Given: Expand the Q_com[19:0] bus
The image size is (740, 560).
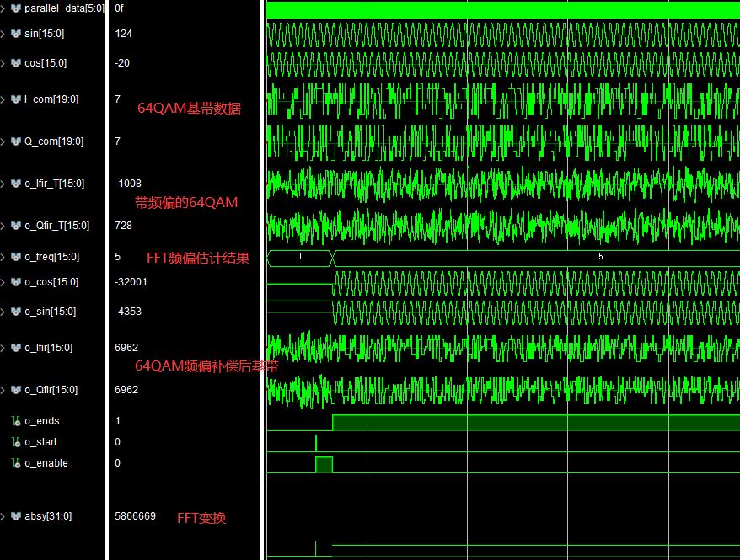Looking at the screenshot, I should 3,141.
